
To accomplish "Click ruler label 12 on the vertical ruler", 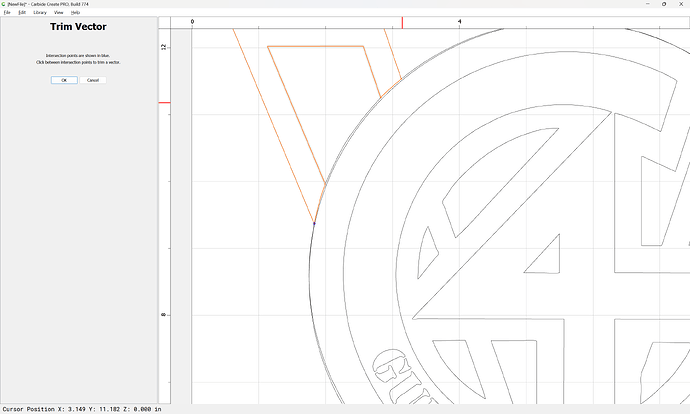I will (x=164, y=47).
